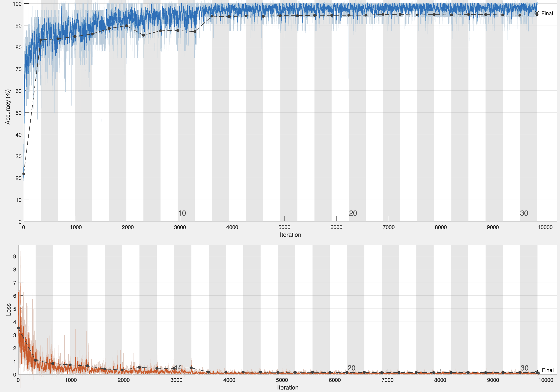The height and width of the screenshot is (392, 560).
Task: Click epoch 30 label in accuracy plot
Action: [524, 213]
